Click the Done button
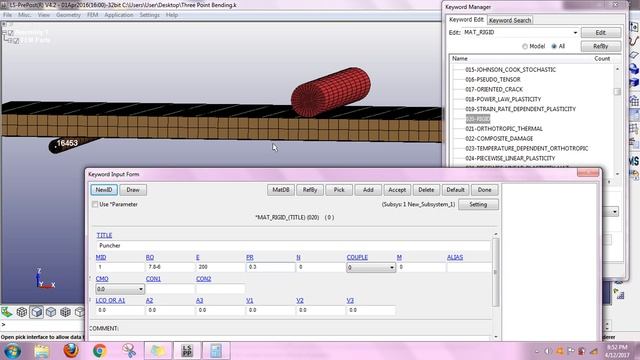This screenshot has height=360, width=640. (x=484, y=190)
